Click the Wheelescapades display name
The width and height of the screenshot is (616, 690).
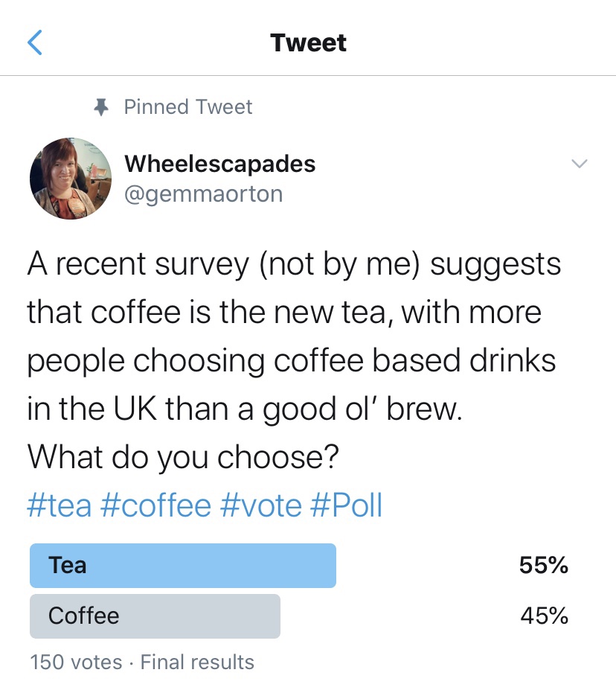pyautogui.click(x=219, y=164)
